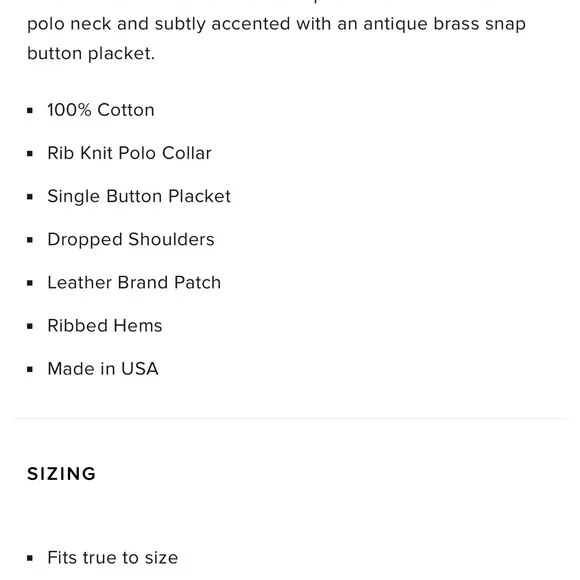Click the bullet before 'Single Button Placket'

pos(30,197)
